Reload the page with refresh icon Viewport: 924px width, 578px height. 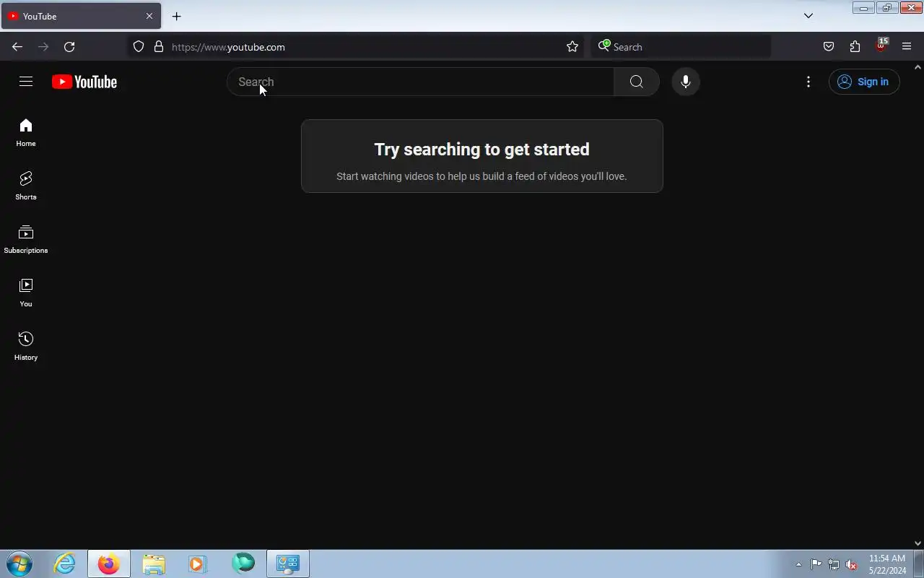click(x=69, y=47)
